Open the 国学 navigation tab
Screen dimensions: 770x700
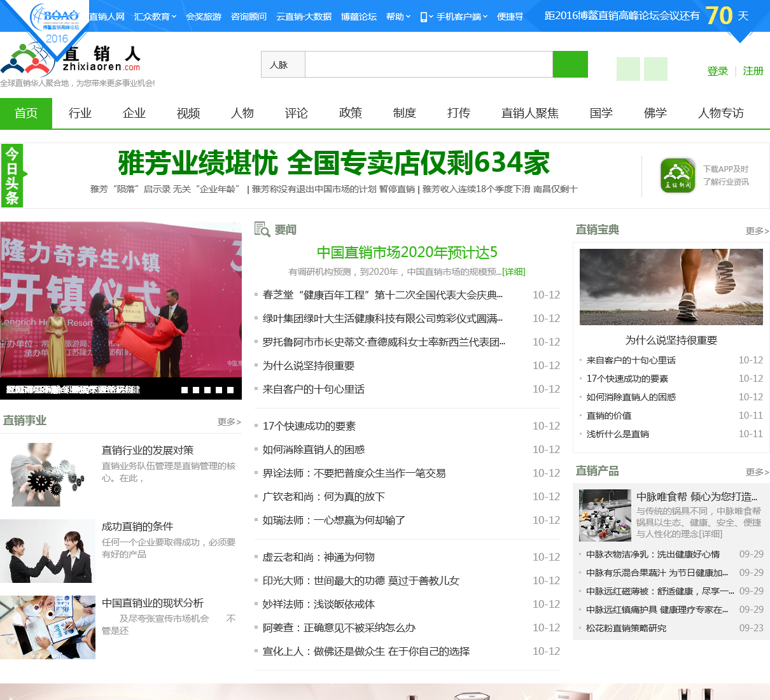coord(601,113)
